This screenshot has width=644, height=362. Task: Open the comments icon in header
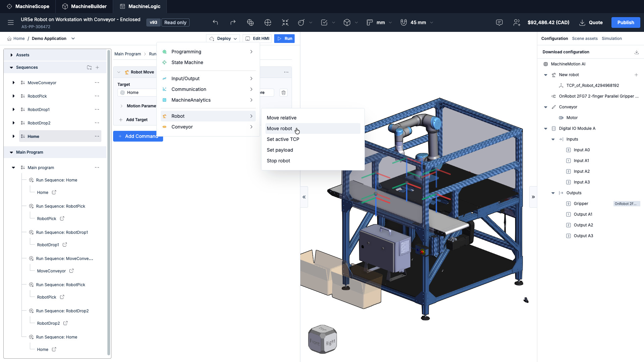(x=499, y=22)
